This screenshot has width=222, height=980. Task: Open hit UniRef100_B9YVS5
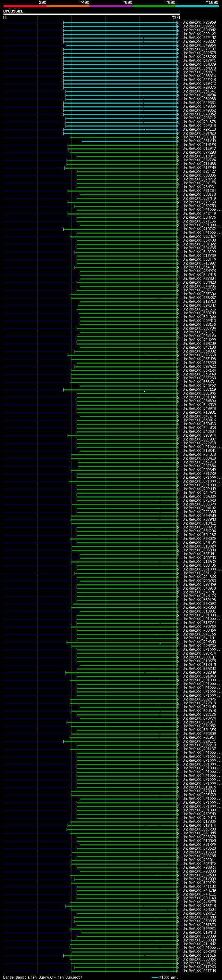point(199,248)
